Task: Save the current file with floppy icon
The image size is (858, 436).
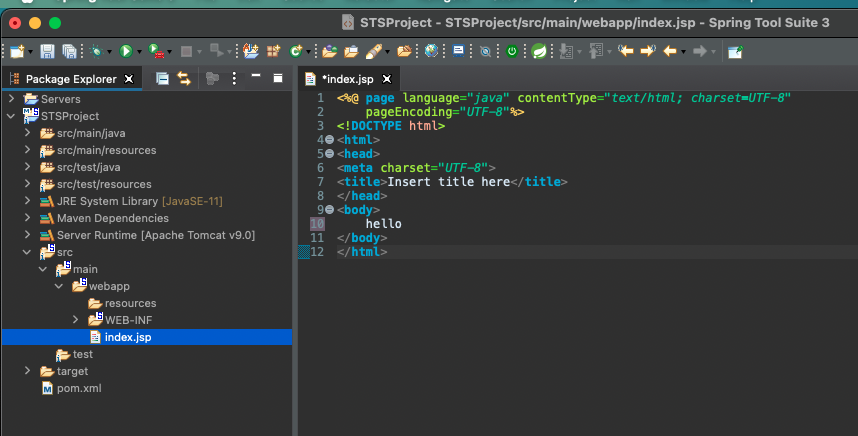Action: point(48,51)
